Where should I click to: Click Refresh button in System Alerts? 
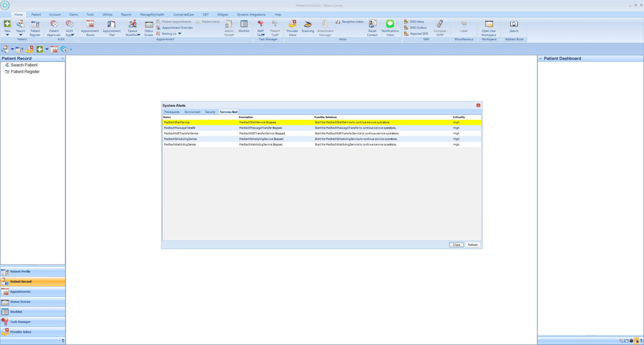tap(473, 245)
